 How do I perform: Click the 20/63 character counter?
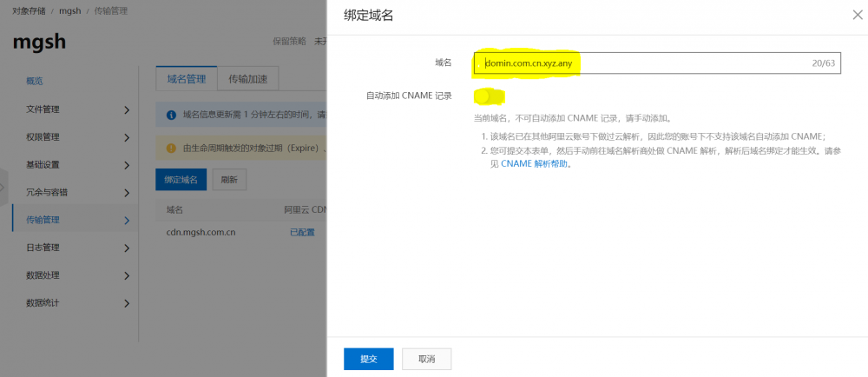coord(823,63)
